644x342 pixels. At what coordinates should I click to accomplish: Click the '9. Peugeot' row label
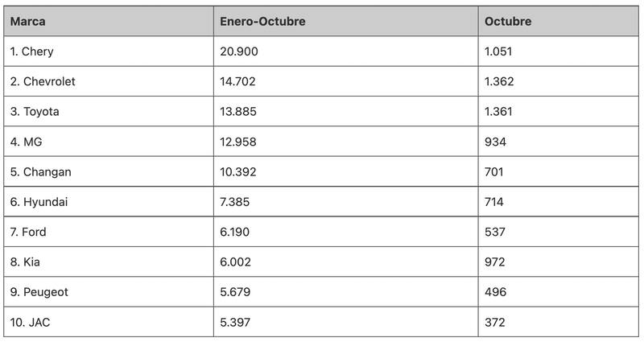click(39, 292)
